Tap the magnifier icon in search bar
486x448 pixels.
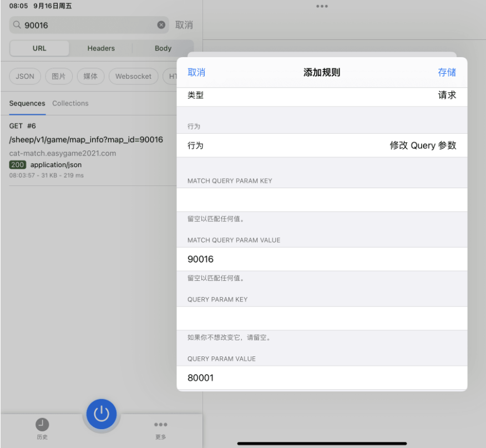(x=16, y=25)
